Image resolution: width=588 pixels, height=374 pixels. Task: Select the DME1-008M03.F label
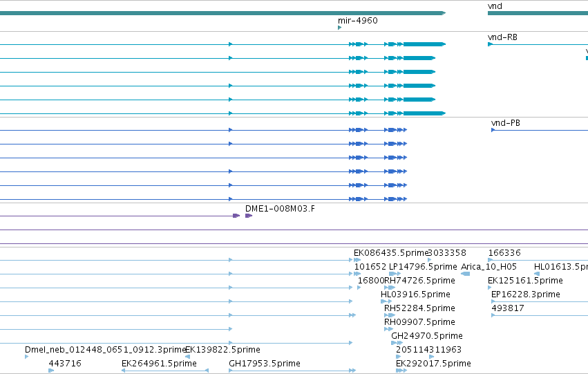[x=280, y=209]
